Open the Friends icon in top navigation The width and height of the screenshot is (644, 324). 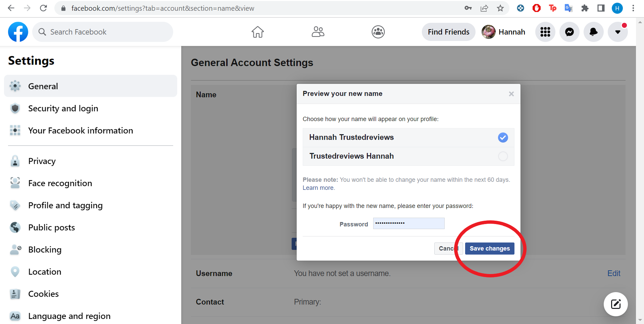[318, 32]
